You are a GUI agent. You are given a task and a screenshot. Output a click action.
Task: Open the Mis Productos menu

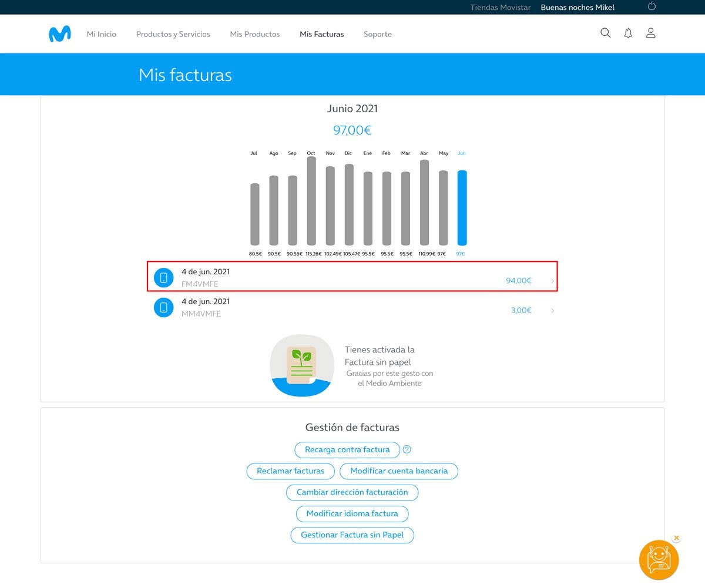(255, 34)
